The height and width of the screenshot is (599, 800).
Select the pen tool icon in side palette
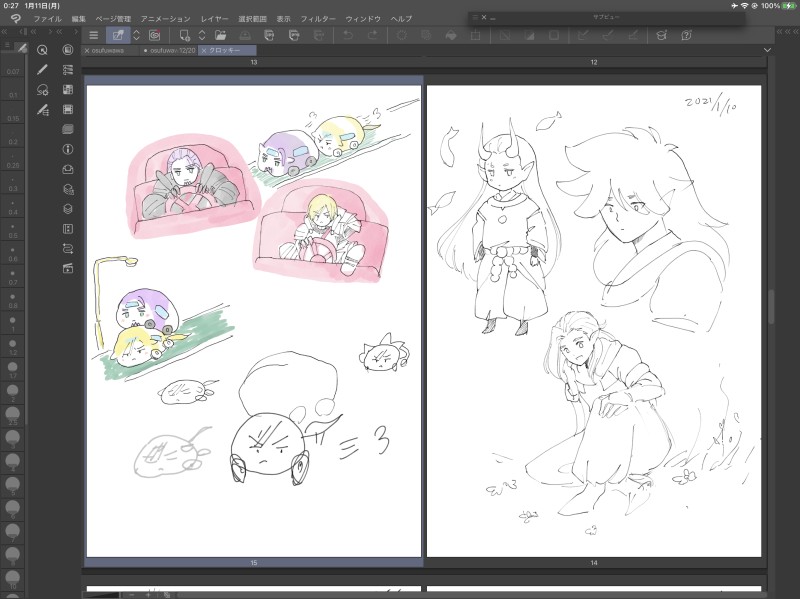pos(42,69)
